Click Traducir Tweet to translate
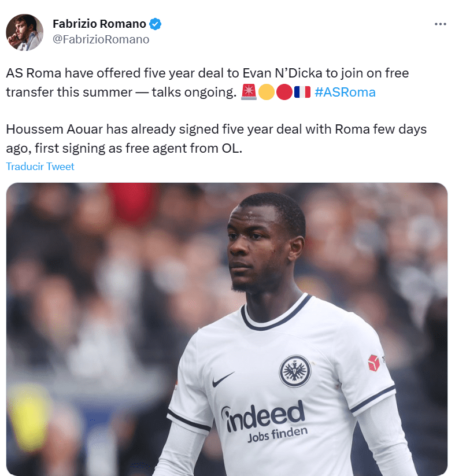455x476 pixels. tap(40, 167)
